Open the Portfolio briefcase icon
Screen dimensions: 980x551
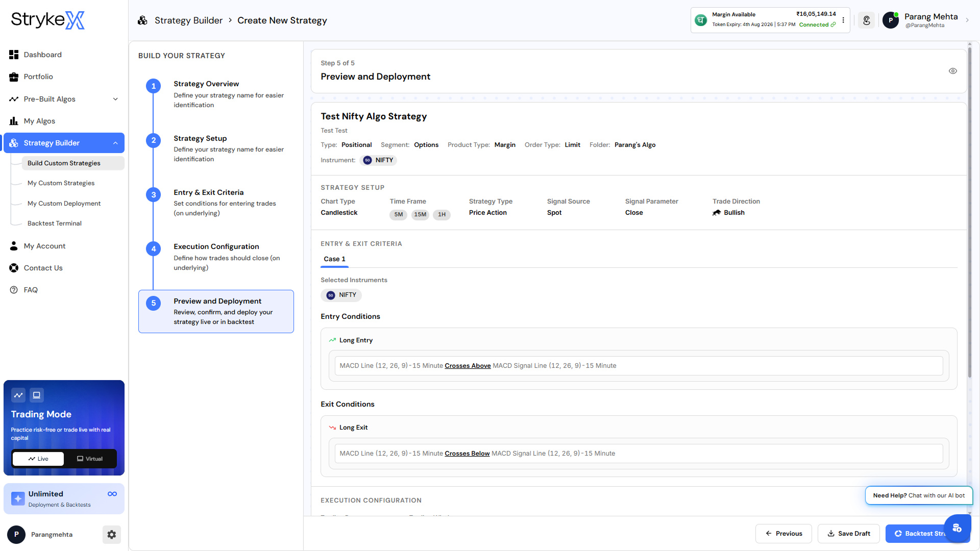(14, 77)
